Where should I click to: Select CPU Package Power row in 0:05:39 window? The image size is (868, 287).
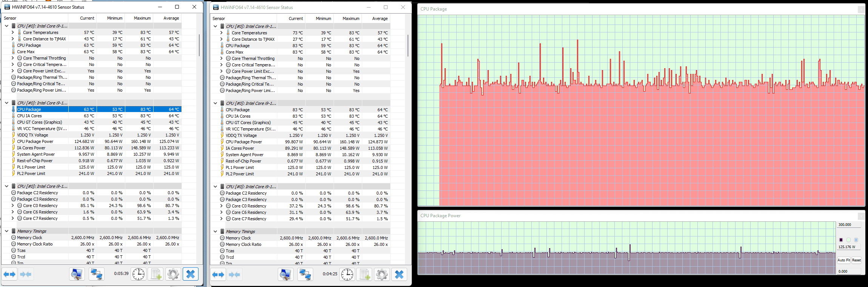coord(92,141)
